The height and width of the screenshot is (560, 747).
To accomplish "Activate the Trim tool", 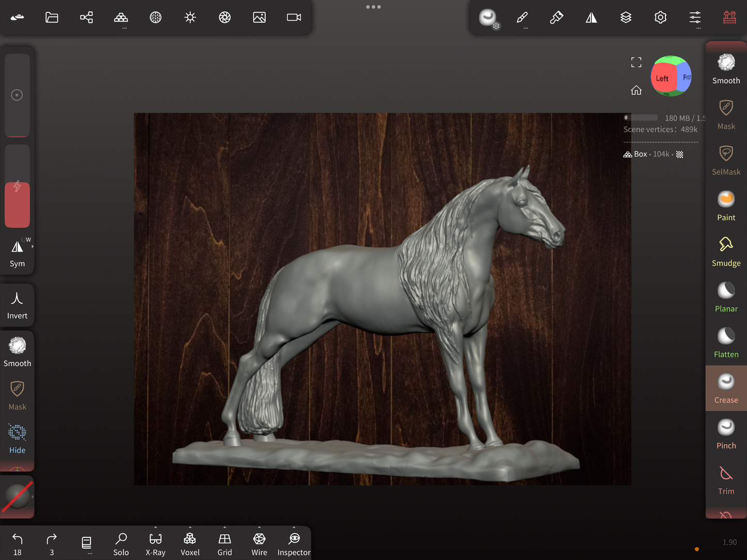I will tap(726, 479).
